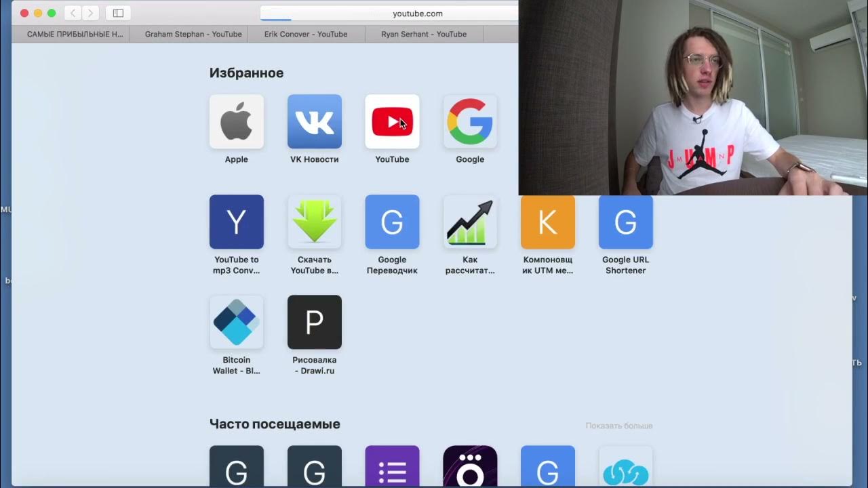868x488 pixels.
Task: Switch to Ryan Serhant - YouTube tab
Action: click(x=424, y=34)
